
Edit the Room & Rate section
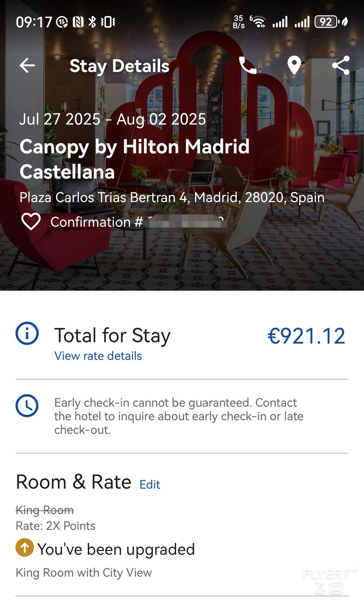[x=150, y=484]
